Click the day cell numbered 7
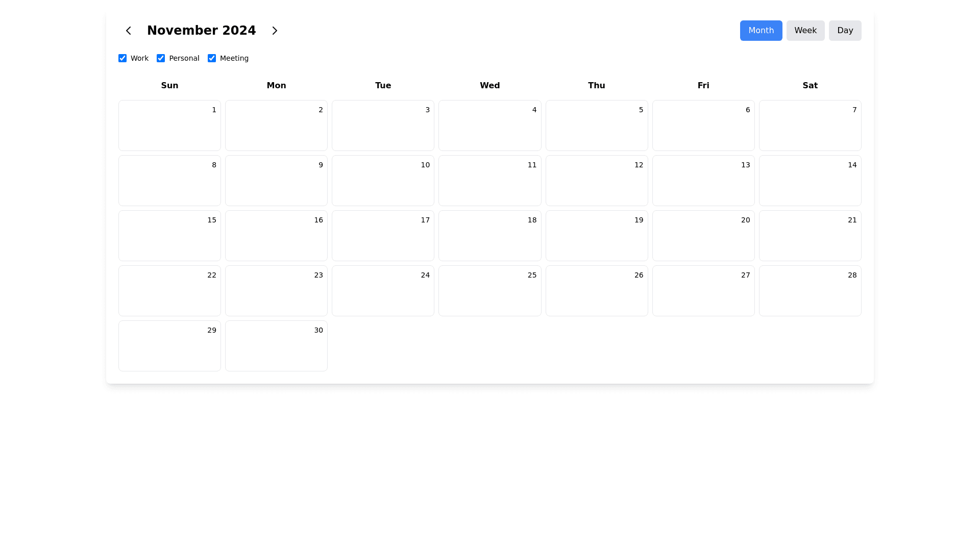Screen dimensions: 980x551 click(x=810, y=126)
